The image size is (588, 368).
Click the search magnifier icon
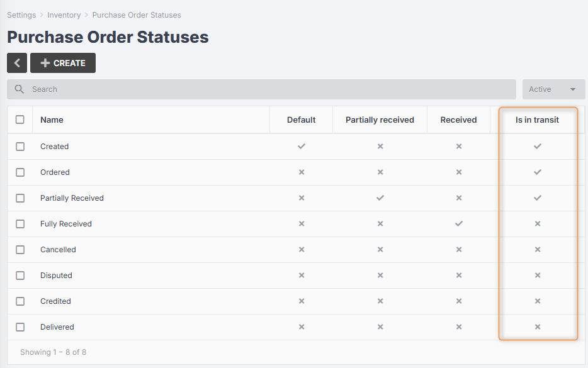19,89
